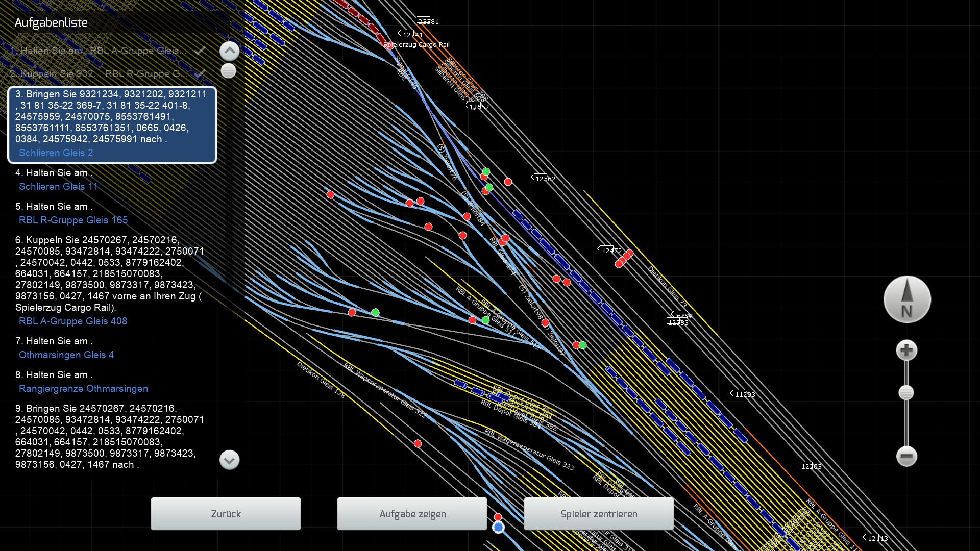Click completed task 1 checkmark
The width and height of the screenshot is (980, 551).
pyautogui.click(x=200, y=51)
